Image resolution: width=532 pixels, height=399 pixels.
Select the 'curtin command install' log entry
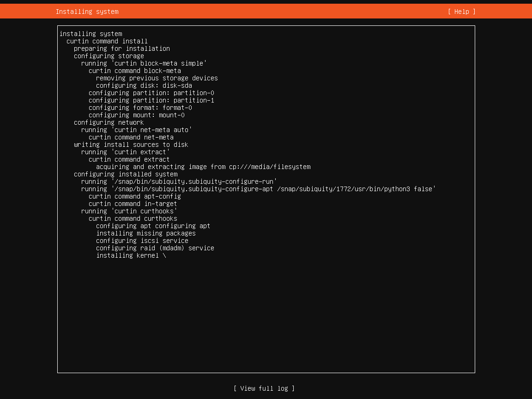click(107, 41)
